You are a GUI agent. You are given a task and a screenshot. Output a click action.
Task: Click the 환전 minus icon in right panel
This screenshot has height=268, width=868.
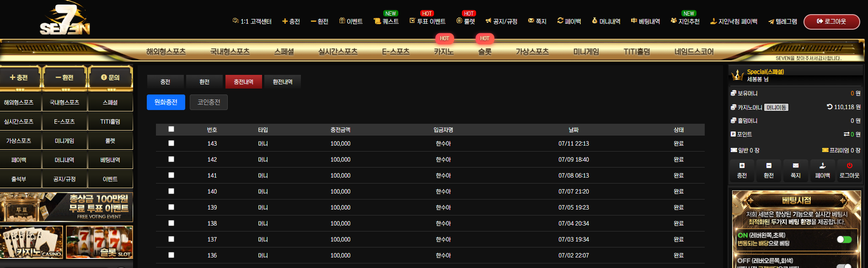769,166
